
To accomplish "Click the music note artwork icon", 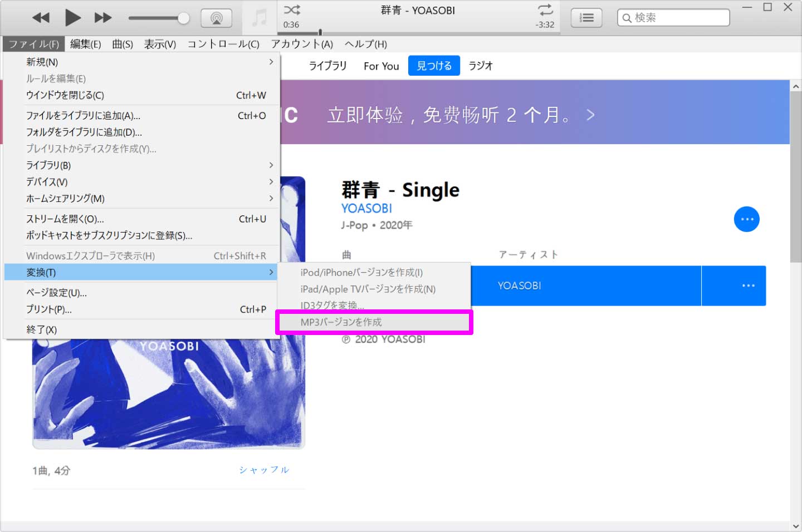I will click(x=259, y=18).
